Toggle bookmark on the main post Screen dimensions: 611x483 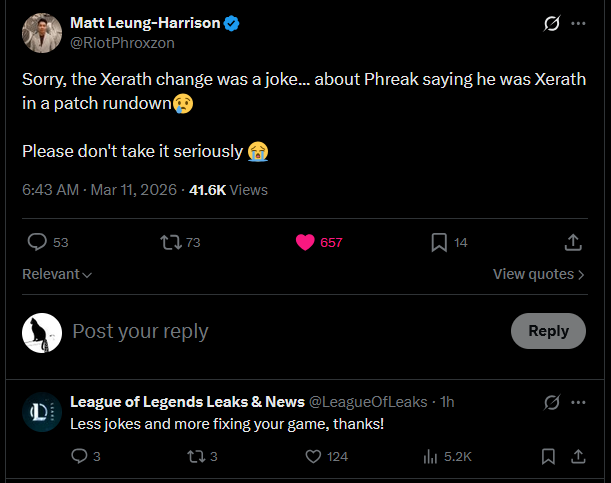click(438, 242)
